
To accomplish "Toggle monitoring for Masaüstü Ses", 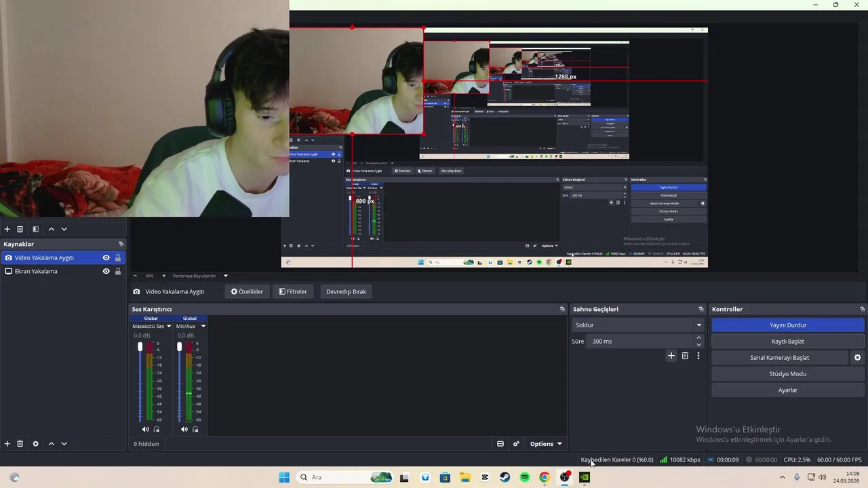I will pos(157,429).
